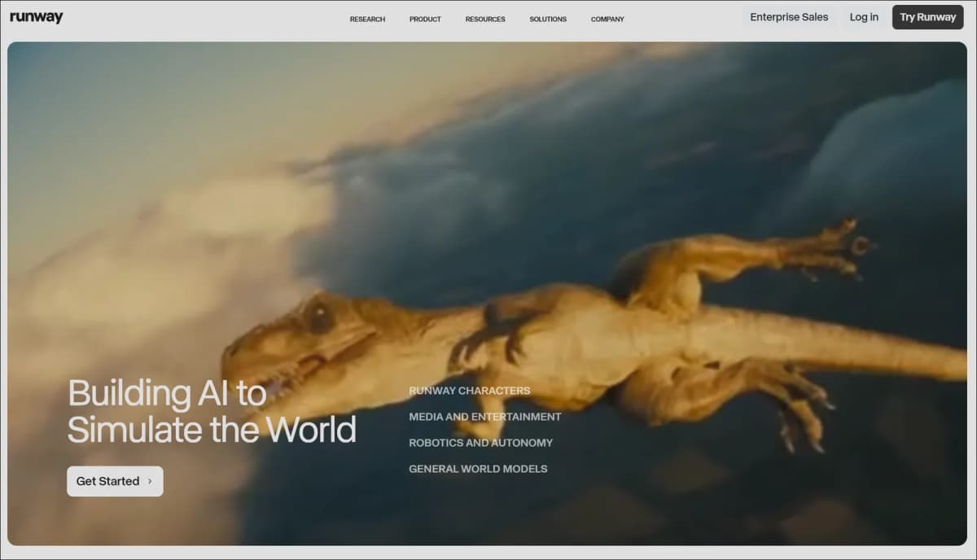Click the chevron arrow inside Get Started
Screen dimensions: 977x560
tap(150, 481)
